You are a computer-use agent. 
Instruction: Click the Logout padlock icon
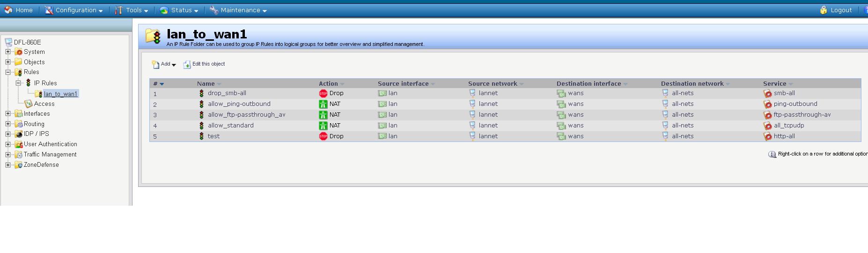824,10
